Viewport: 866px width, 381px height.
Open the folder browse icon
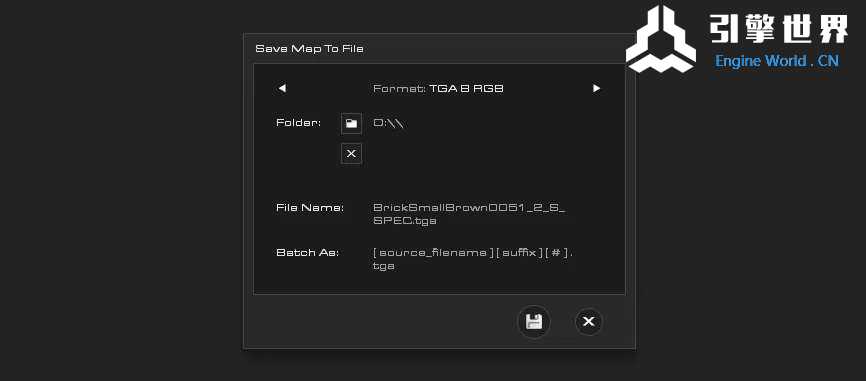[351, 124]
